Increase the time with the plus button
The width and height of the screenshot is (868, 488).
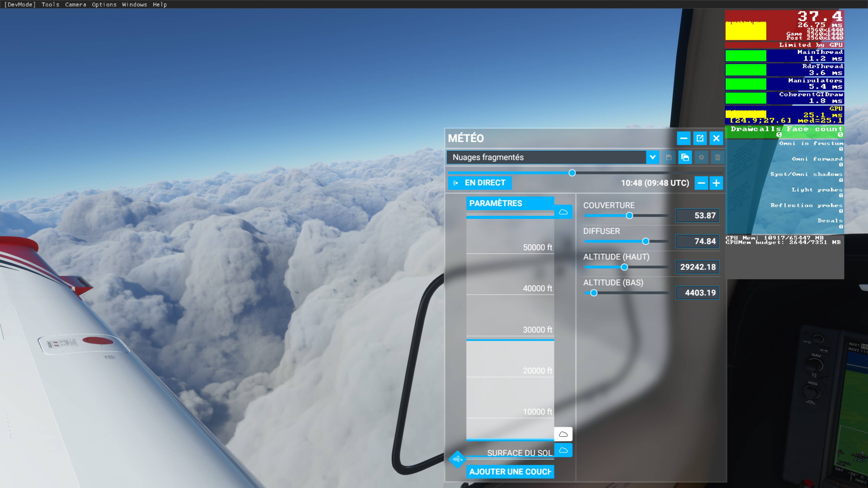(716, 183)
